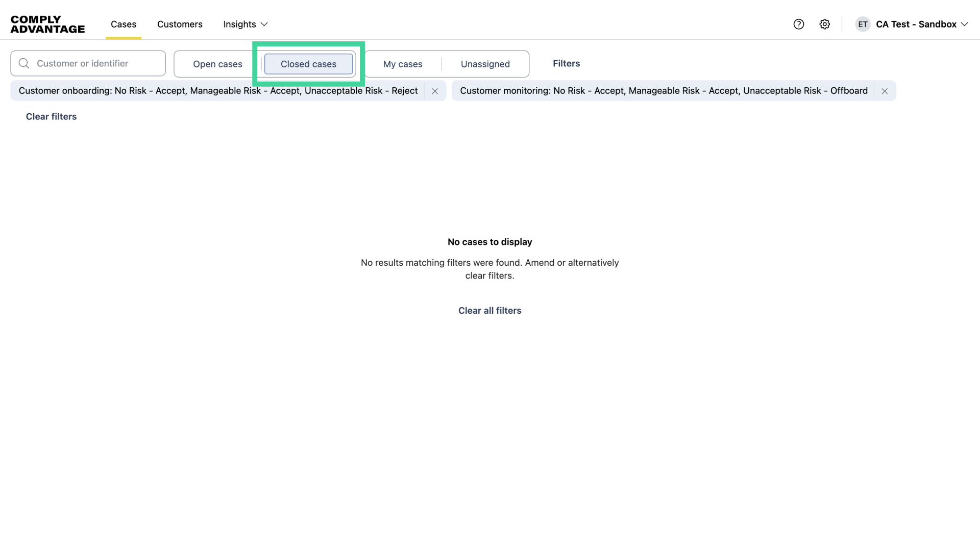Enable the My cases filter

coord(403,64)
